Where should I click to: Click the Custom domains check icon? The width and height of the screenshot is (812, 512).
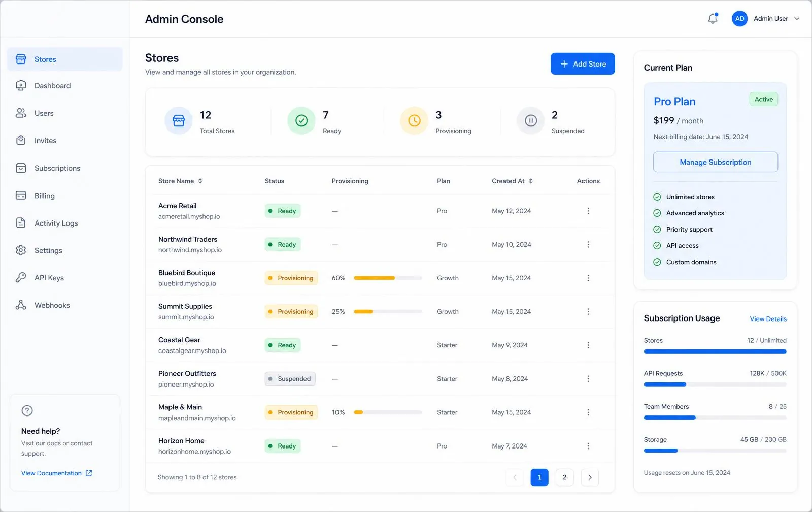pyautogui.click(x=657, y=262)
